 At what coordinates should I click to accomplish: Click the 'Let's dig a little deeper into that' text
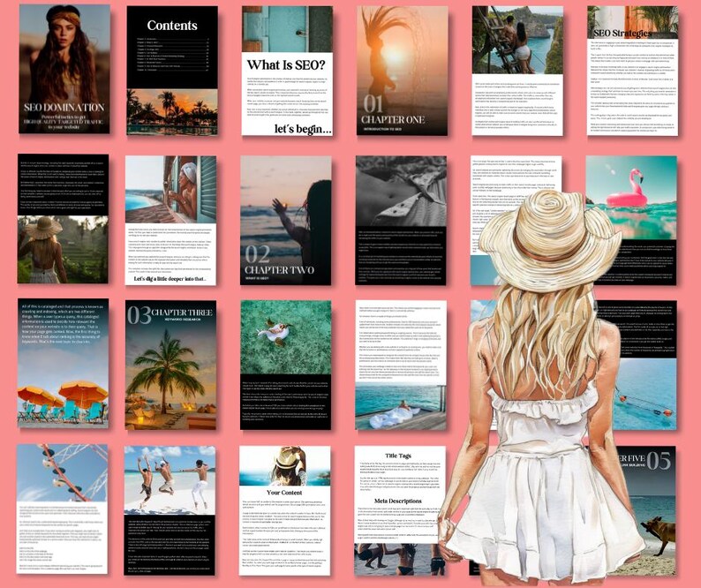coord(170,279)
